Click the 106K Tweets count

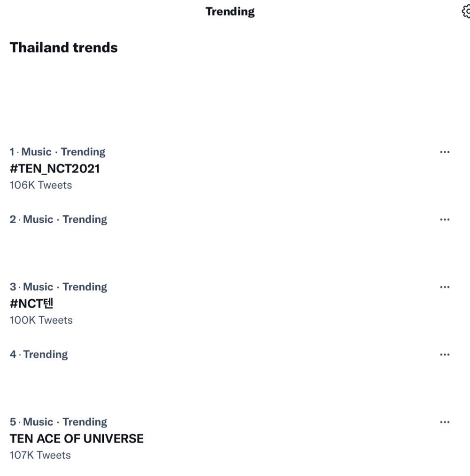click(41, 185)
